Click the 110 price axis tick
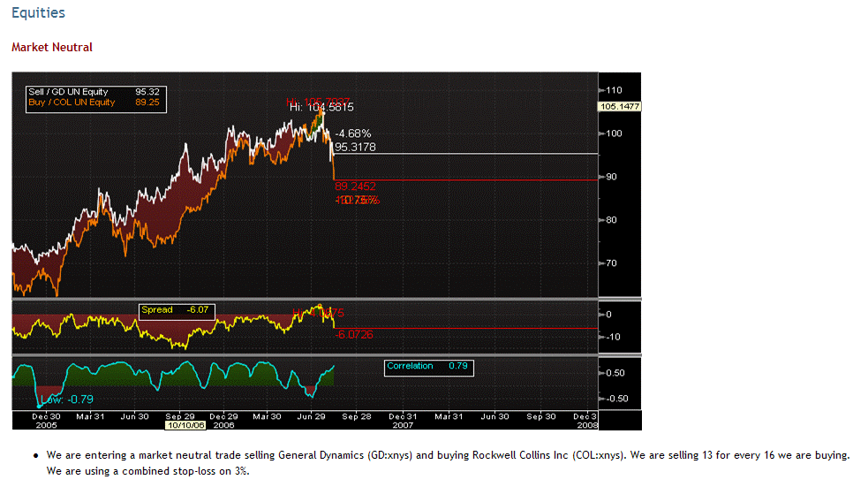The image size is (868, 487). coord(614,90)
